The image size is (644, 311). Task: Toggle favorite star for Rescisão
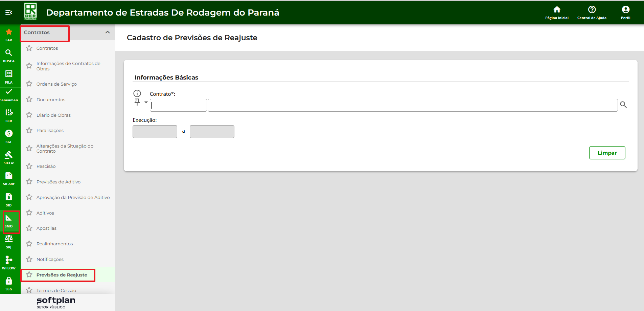[x=29, y=166]
